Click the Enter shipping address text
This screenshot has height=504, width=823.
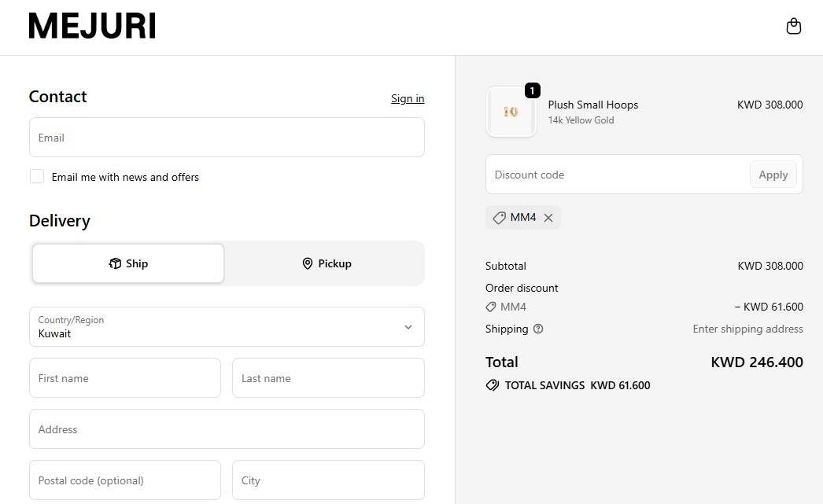tap(748, 329)
